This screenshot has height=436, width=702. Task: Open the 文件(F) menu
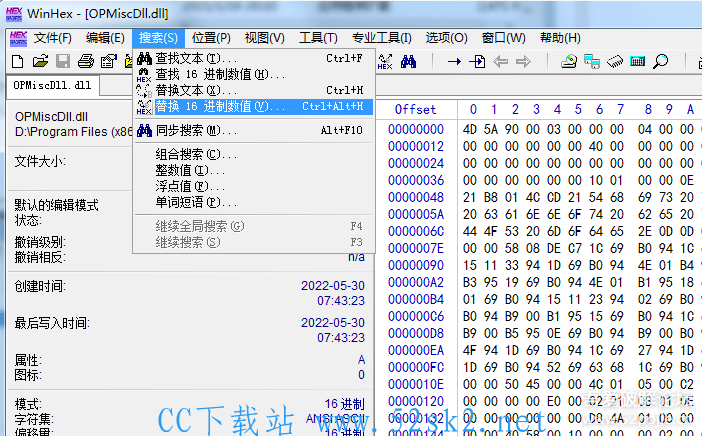(53, 38)
